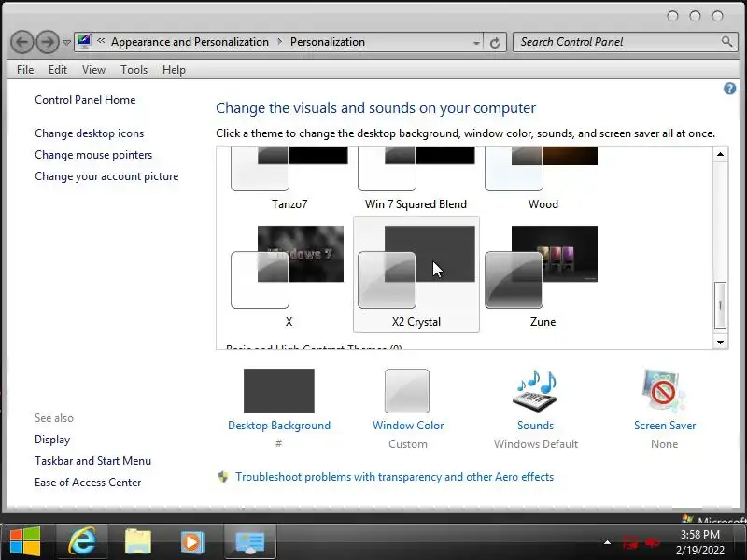This screenshot has height=560, width=747.
Task: Open the Desktop Background link
Action: click(279, 426)
